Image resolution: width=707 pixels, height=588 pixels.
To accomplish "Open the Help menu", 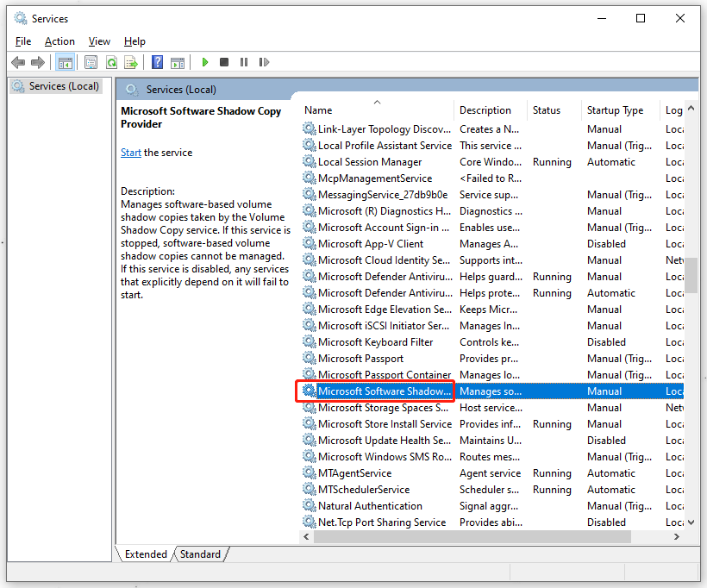I will (x=135, y=41).
